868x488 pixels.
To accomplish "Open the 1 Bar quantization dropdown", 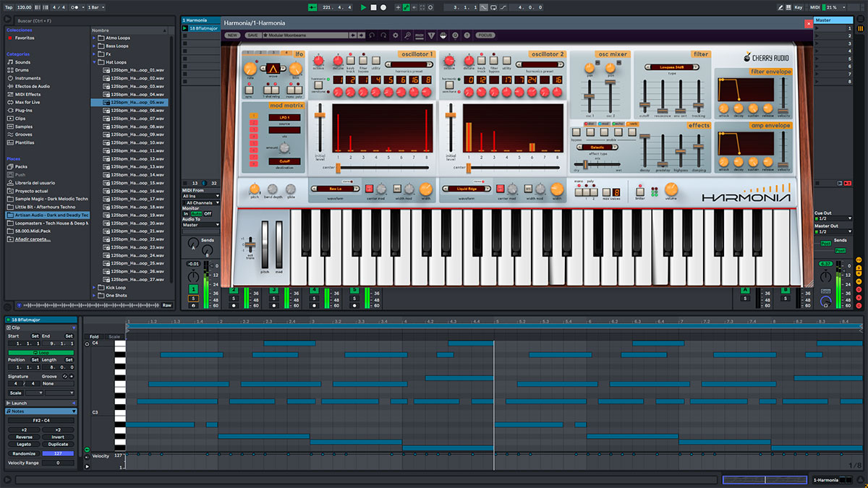I will (x=93, y=7).
